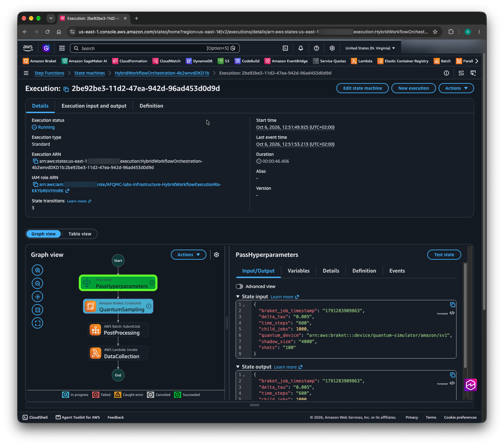Open full screen graph view icon
Image resolution: width=504 pixels, height=446 pixels.
click(x=37, y=323)
